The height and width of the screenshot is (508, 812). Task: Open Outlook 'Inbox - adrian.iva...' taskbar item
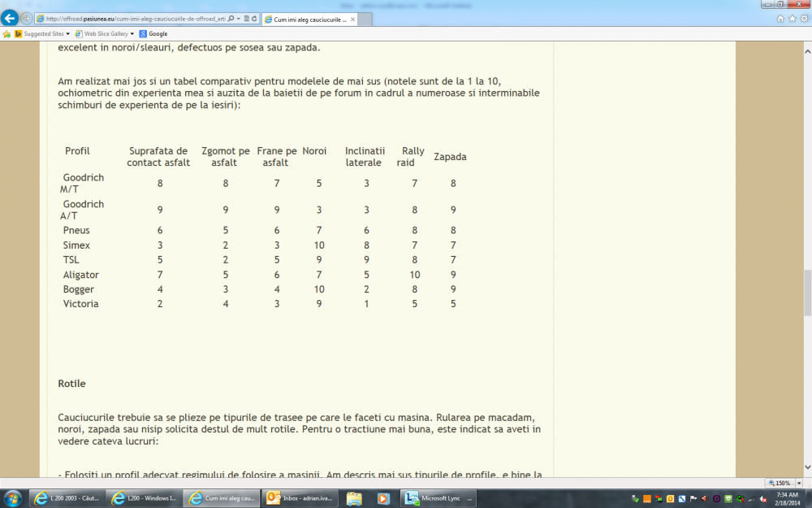(x=300, y=498)
